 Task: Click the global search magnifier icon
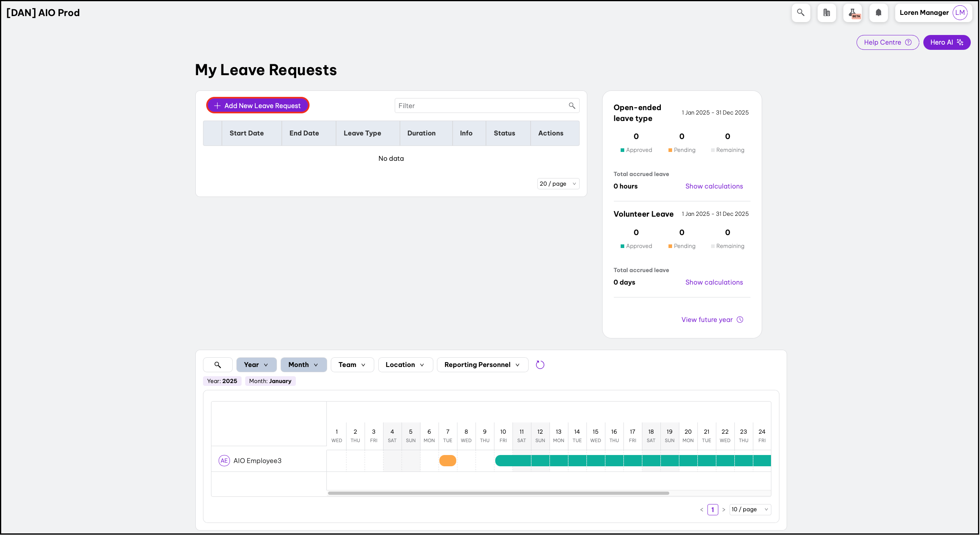point(801,13)
